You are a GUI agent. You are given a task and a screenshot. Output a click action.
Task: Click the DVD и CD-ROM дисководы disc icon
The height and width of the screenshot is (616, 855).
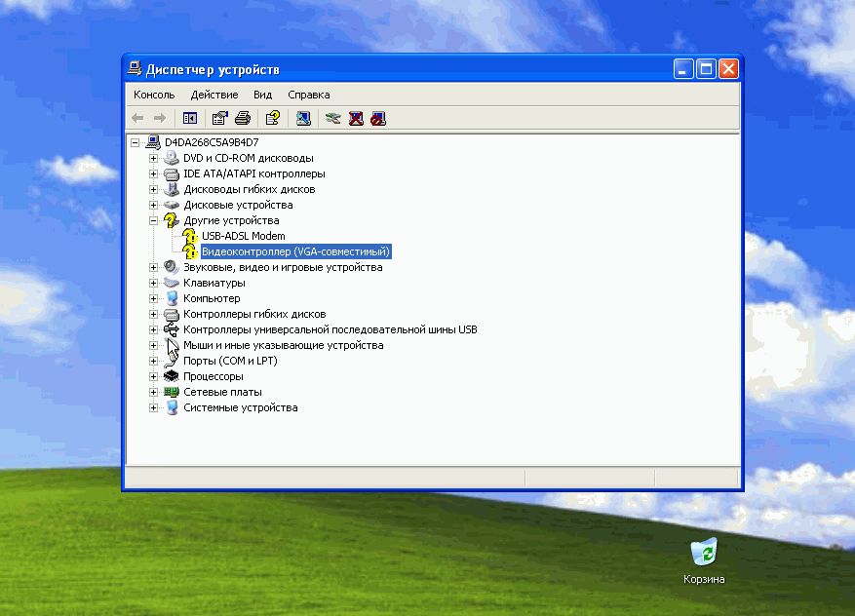tap(172, 158)
